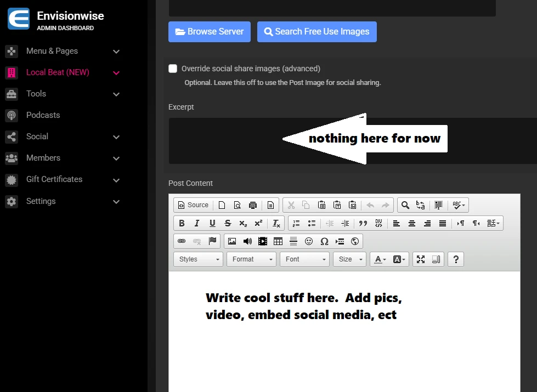
Task: Toggle Source view in the editor
Action: [193, 205]
